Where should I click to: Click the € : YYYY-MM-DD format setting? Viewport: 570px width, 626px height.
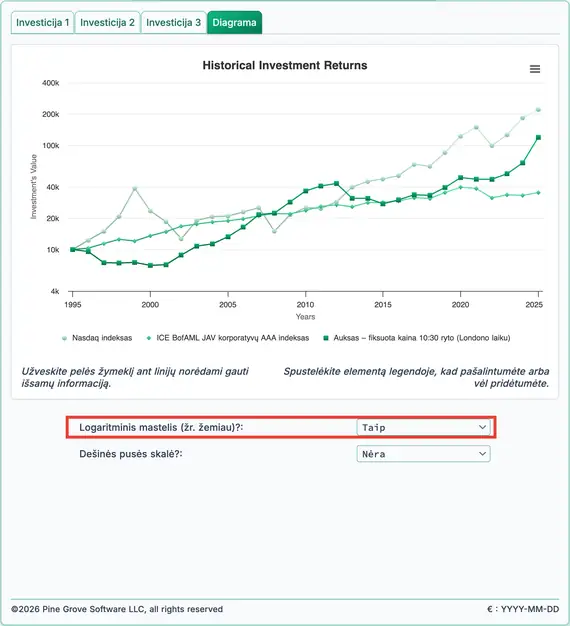[523, 609]
